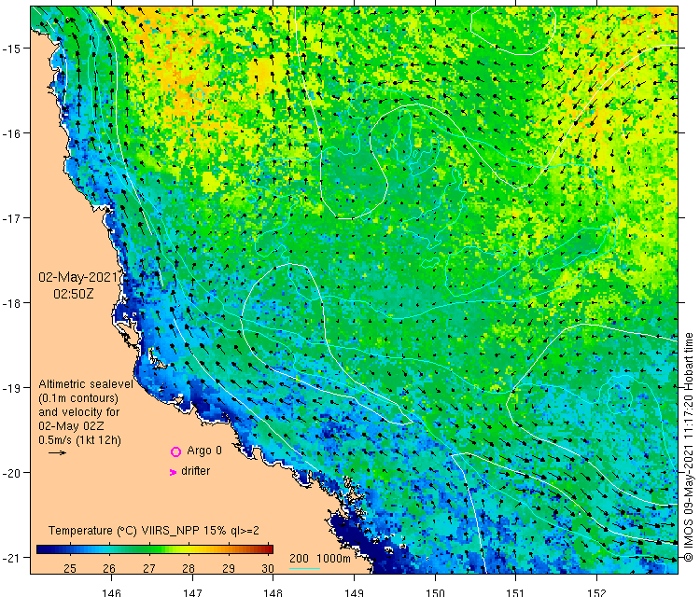The width and height of the screenshot is (700, 597).
Task: Click the latitude axis label -18
Action: pyautogui.click(x=11, y=303)
